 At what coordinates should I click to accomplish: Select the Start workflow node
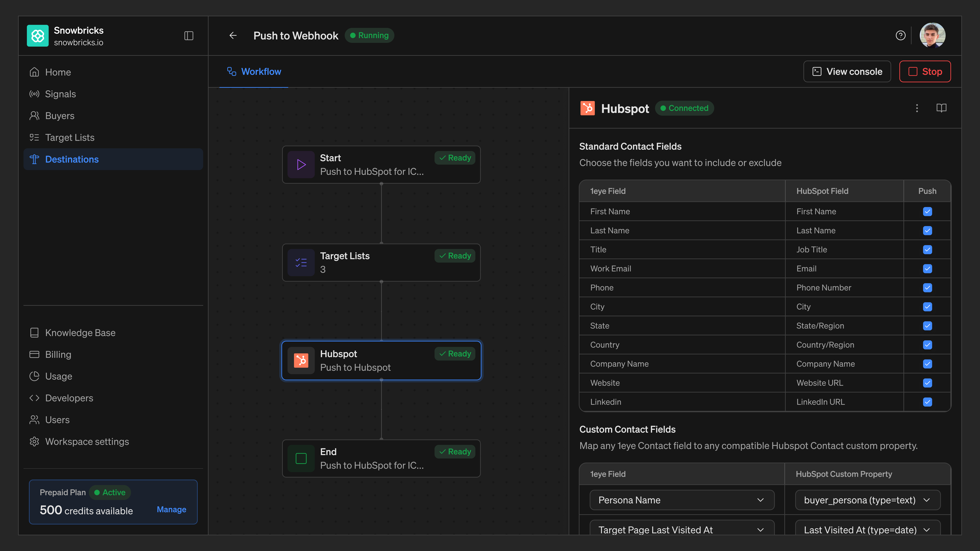pos(381,165)
